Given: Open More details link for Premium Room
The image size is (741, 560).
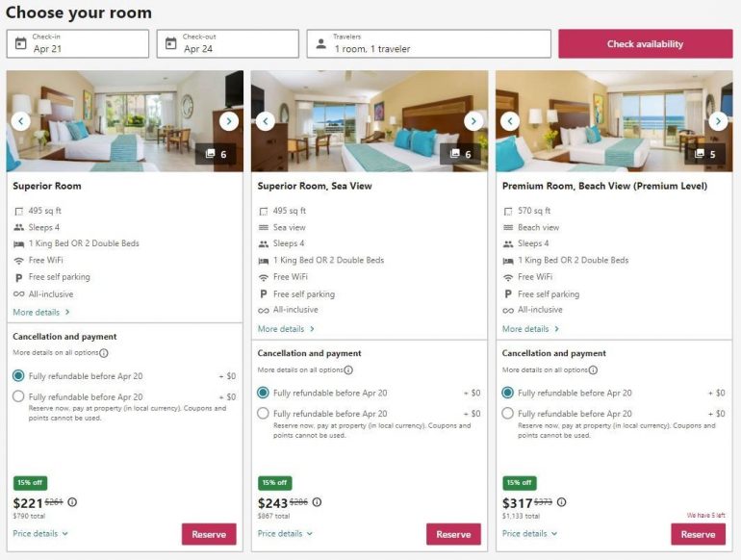Looking at the screenshot, I should tap(530, 329).
